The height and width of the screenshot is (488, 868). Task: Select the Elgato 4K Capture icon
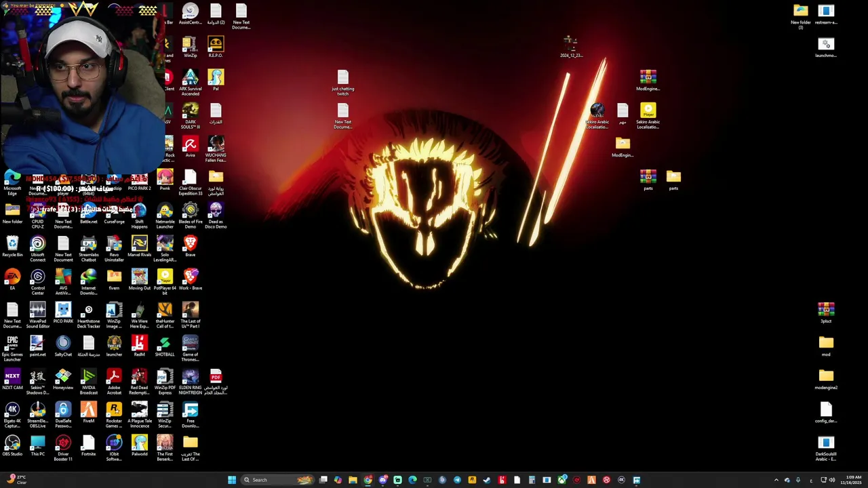[12, 415]
